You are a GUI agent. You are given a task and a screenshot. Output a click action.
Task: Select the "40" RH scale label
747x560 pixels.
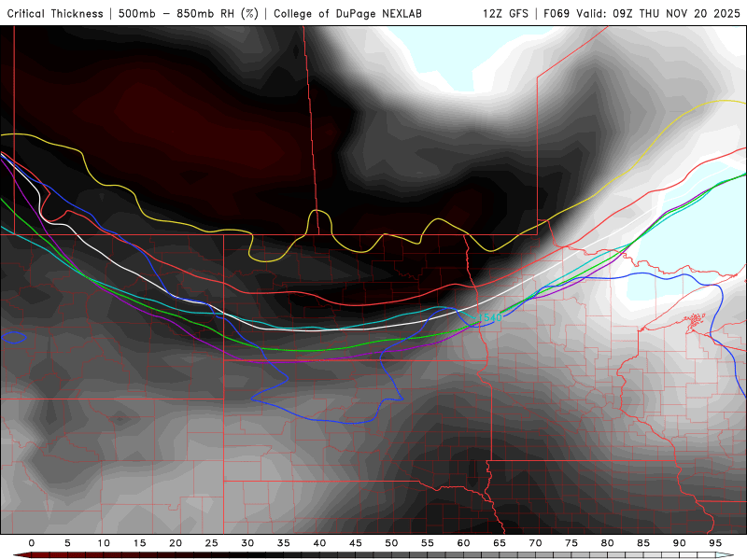coord(319,543)
